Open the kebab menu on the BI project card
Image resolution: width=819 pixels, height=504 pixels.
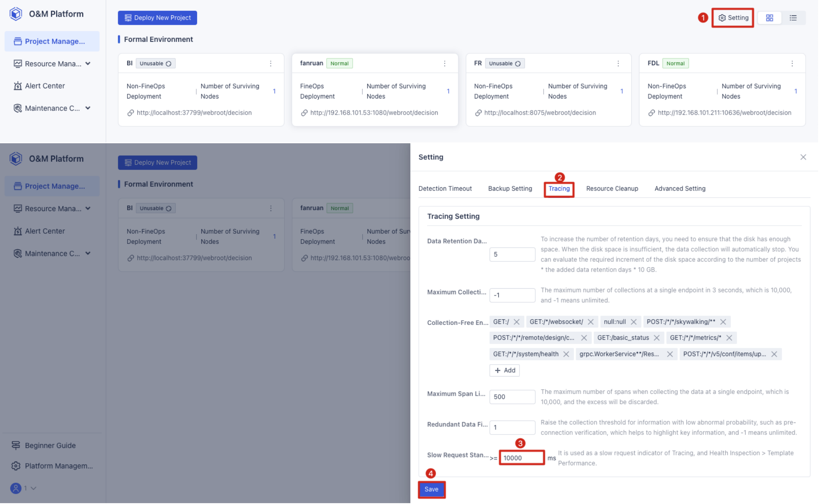coord(271,63)
